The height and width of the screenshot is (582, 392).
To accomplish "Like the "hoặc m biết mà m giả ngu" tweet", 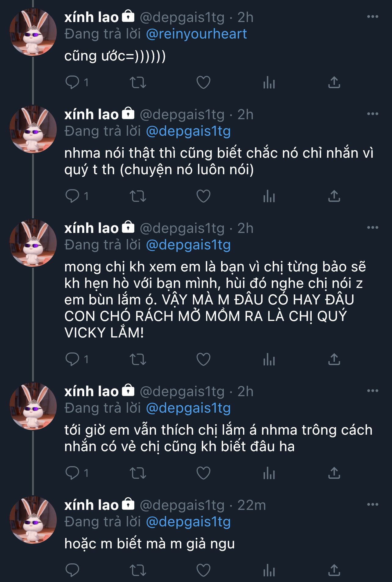I will coord(203,570).
